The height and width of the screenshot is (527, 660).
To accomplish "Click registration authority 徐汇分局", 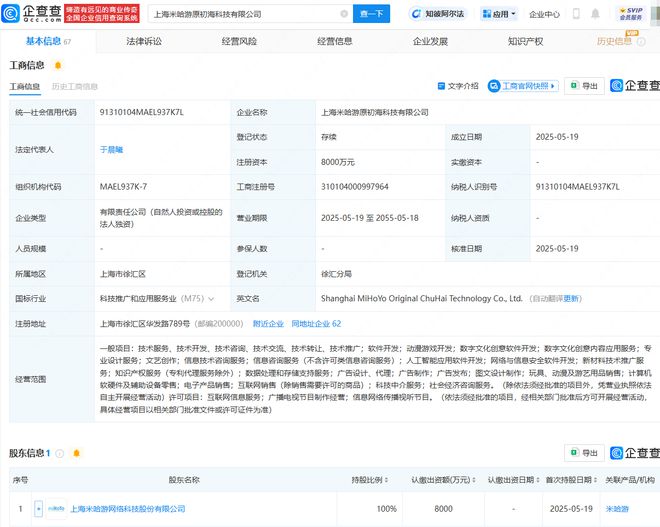I will [336, 274].
